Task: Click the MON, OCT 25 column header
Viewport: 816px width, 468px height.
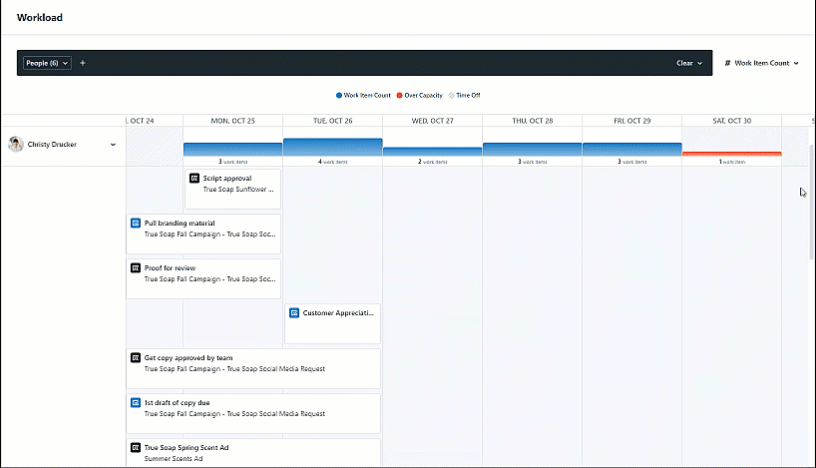Action: click(x=233, y=121)
